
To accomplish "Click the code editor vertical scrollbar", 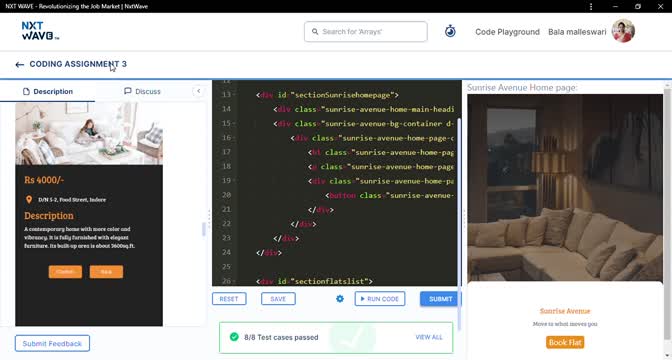I will tap(460, 223).
